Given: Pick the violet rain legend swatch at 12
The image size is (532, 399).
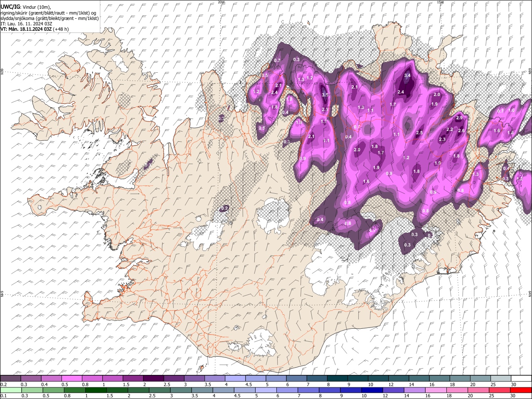Looking at the screenshot, I should point(393,390).
